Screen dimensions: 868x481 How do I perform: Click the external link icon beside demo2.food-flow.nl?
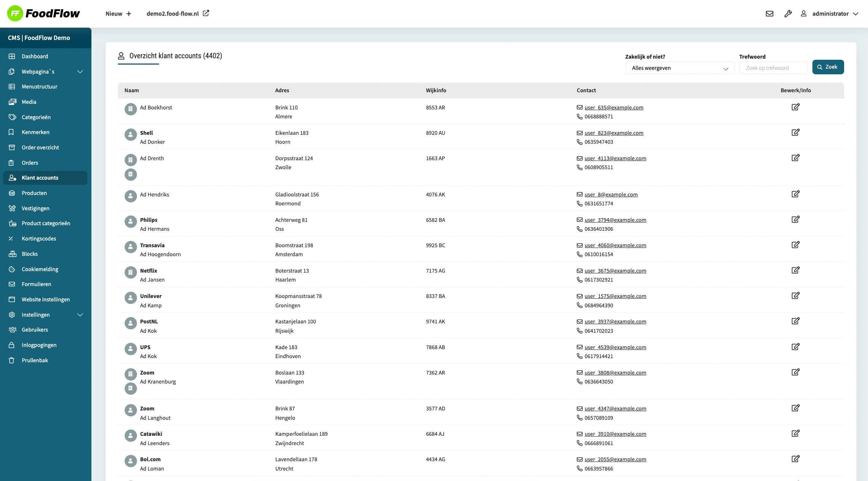(x=206, y=13)
